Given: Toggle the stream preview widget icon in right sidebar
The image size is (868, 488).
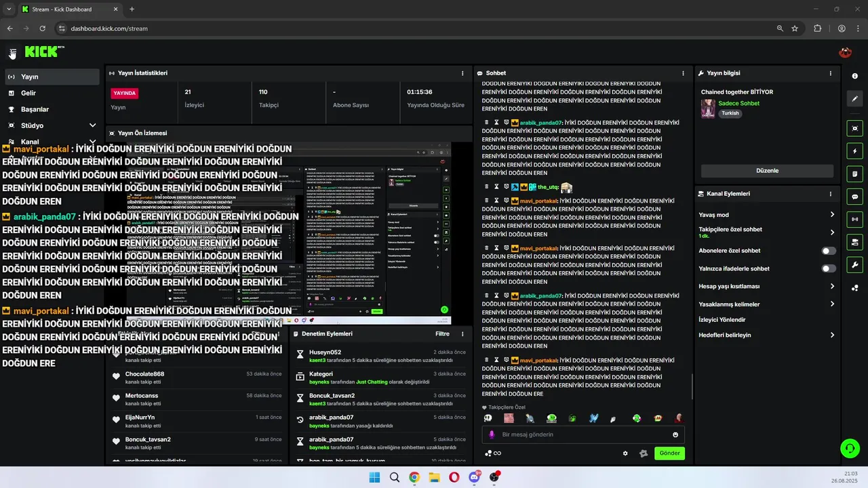Looking at the screenshot, I should pos(854,128).
